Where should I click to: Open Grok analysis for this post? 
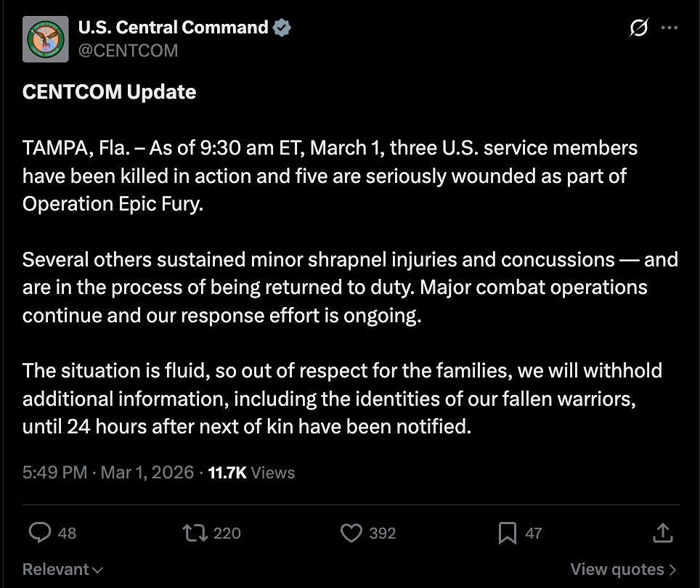point(637,28)
